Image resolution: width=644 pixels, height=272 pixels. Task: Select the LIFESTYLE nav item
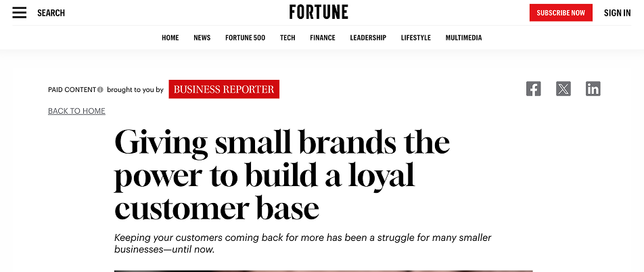coord(415,38)
